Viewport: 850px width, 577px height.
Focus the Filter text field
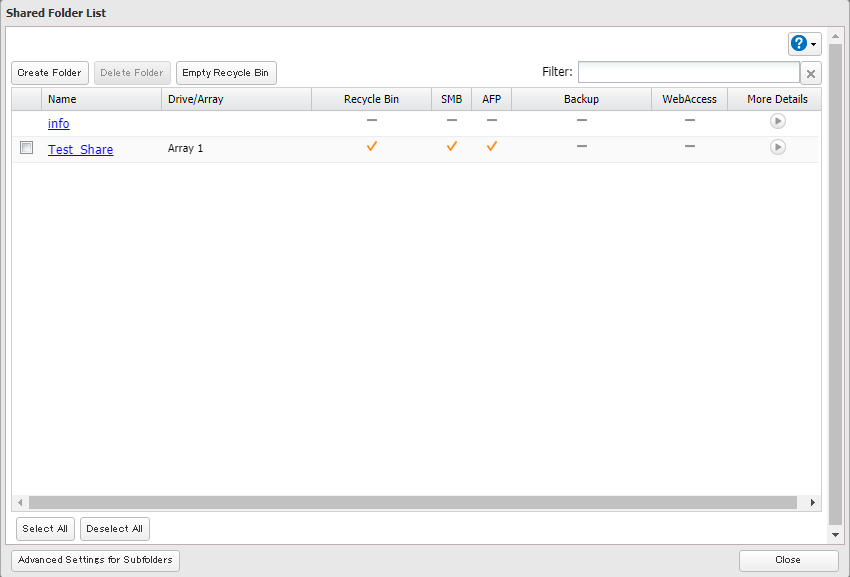688,72
